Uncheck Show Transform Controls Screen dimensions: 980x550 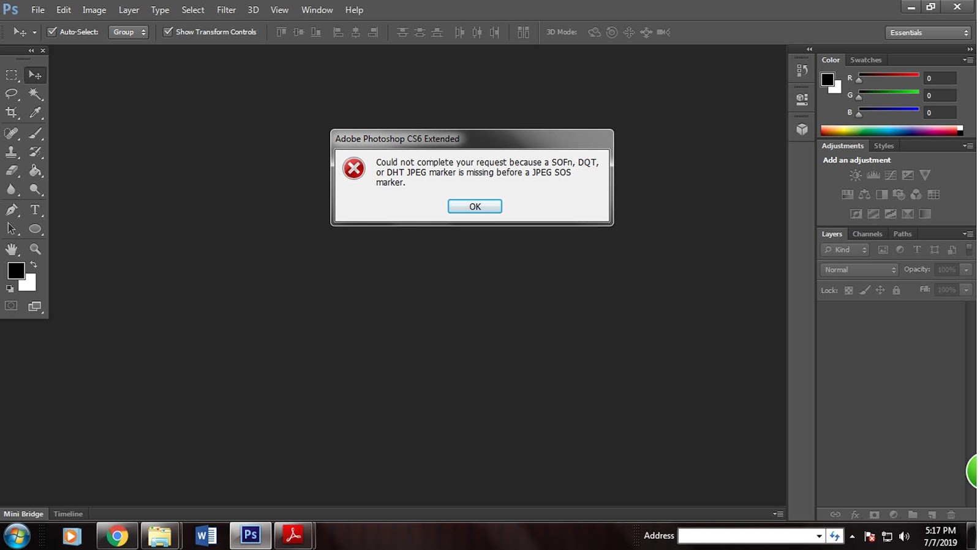click(168, 32)
